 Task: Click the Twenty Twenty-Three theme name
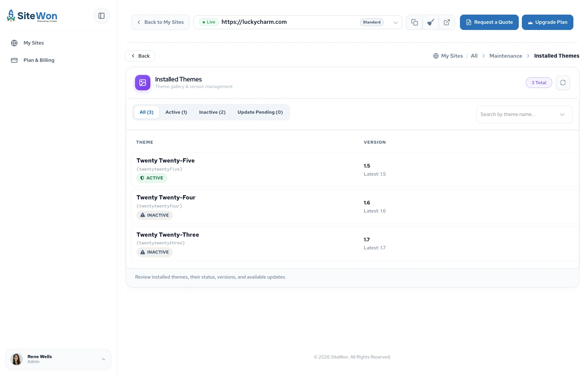click(x=168, y=235)
